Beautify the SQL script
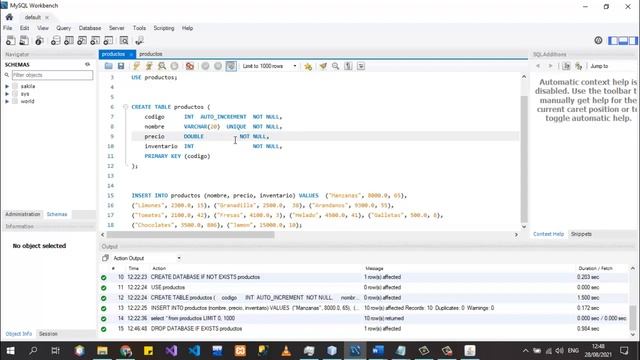This screenshot has width=640, height=360. click(323, 66)
